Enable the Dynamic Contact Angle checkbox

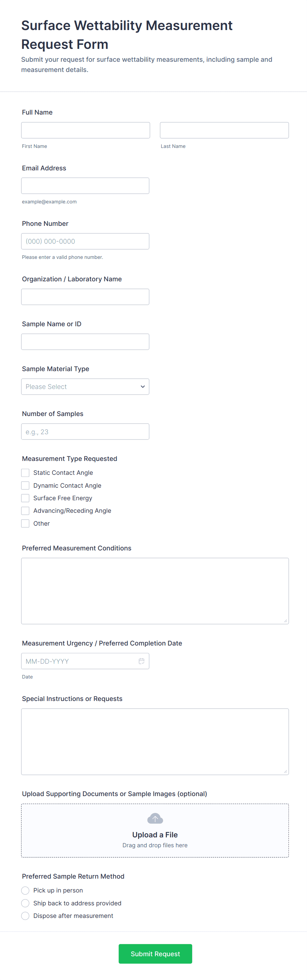click(25, 485)
